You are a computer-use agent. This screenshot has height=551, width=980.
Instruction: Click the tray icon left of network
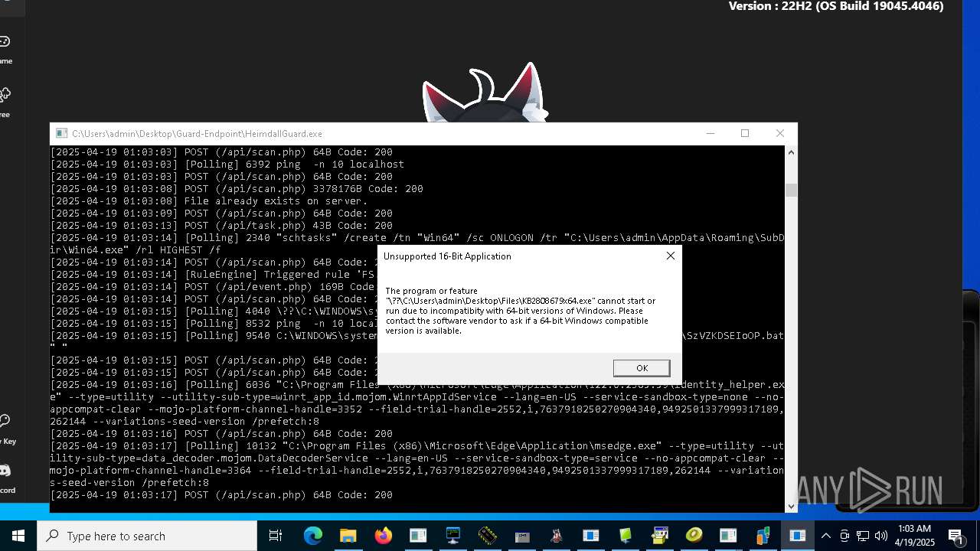844,536
